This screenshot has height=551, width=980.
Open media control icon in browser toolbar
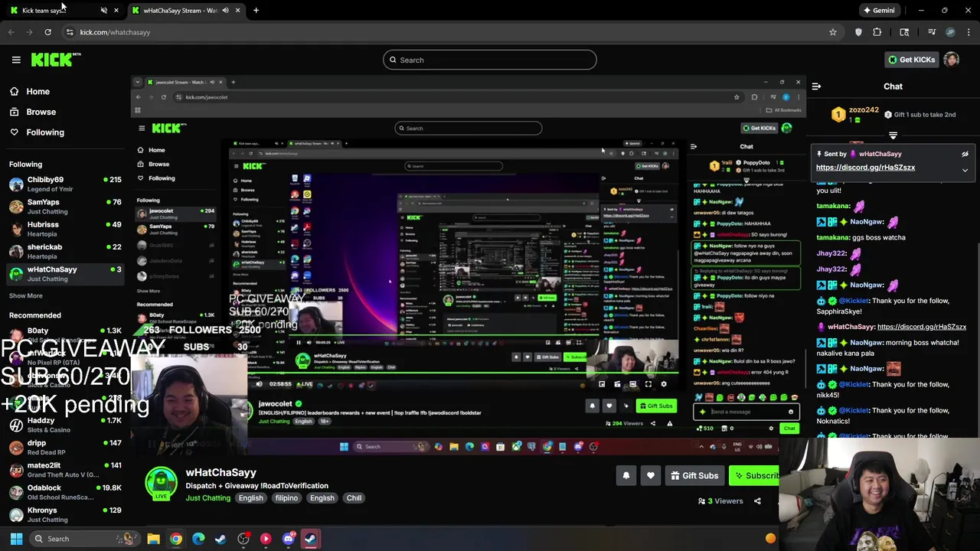[932, 32]
